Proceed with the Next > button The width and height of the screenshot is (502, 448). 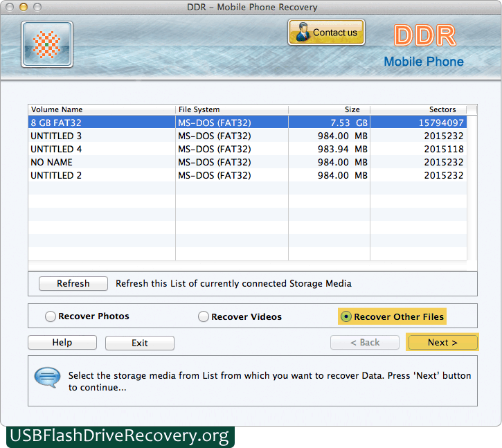(x=442, y=342)
